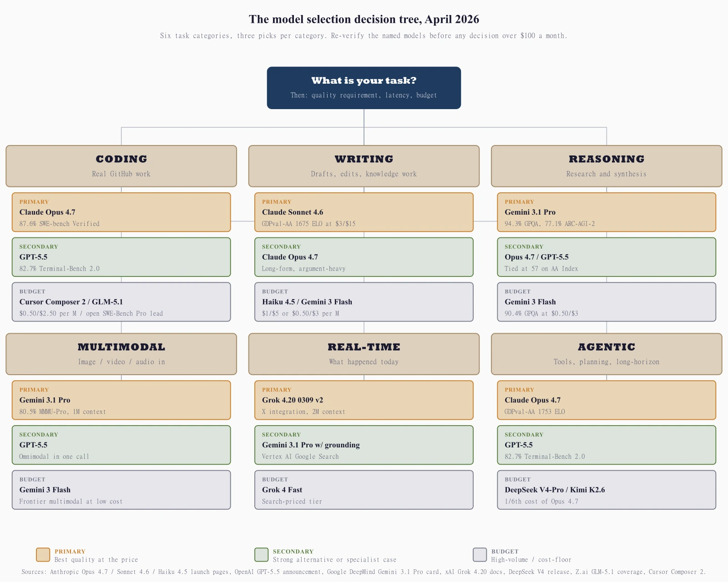Click the 'What is your task?' root box
The width and height of the screenshot is (728, 582).
364,88
